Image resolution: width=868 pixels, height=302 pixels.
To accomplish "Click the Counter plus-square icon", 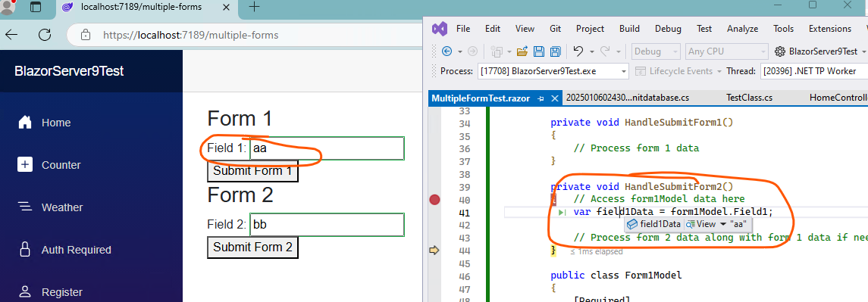I will [x=25, y=165].
